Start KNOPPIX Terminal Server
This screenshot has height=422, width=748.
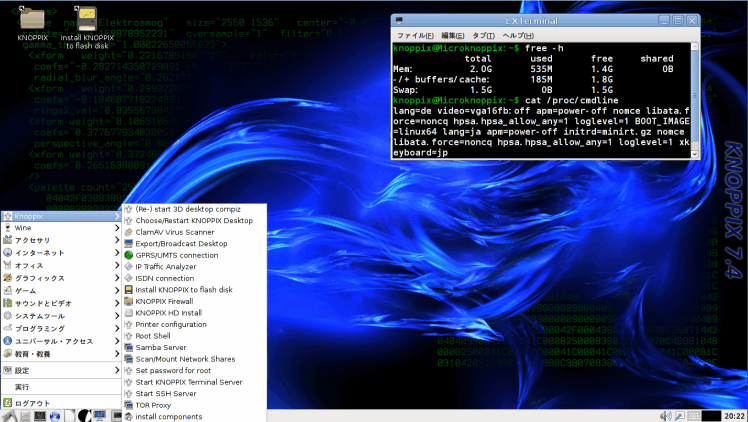click(195, 382)
